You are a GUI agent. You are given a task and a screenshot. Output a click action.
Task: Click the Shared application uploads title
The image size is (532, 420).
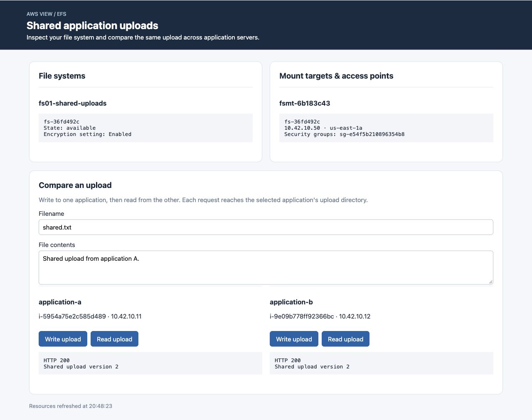(92, 25)
